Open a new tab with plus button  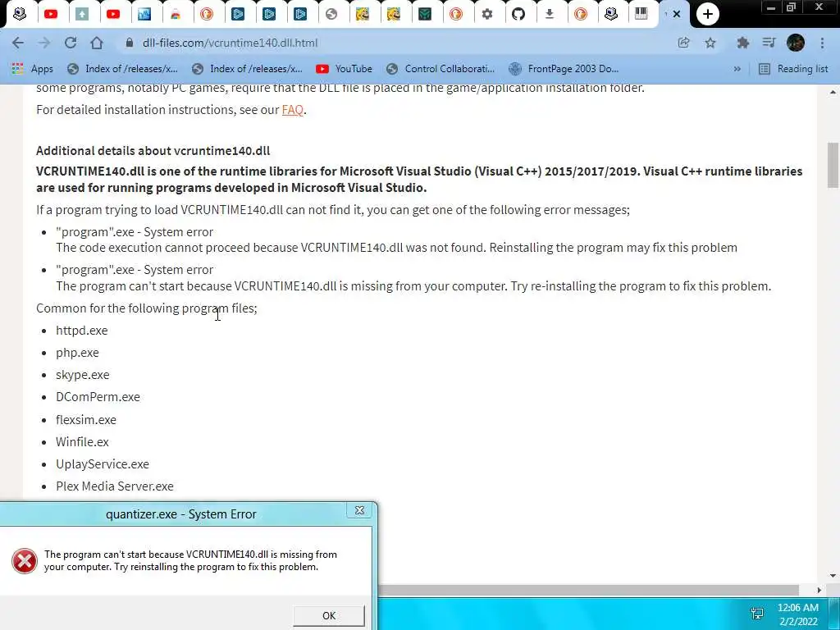click(708, 14)
